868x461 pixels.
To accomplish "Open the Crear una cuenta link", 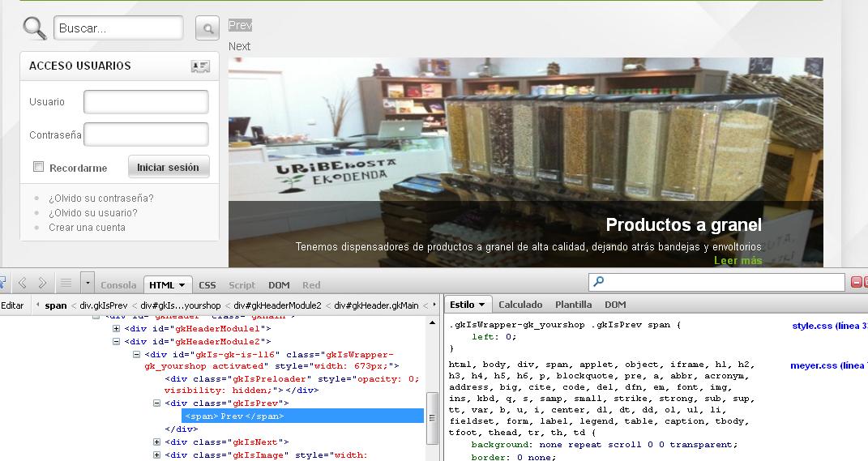I will point(87,228).
